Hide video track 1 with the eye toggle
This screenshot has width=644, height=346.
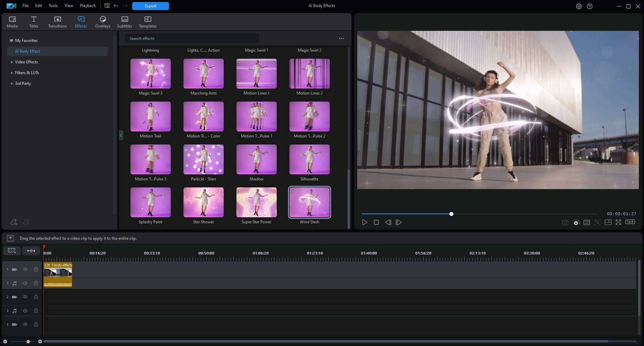[25, 269]
